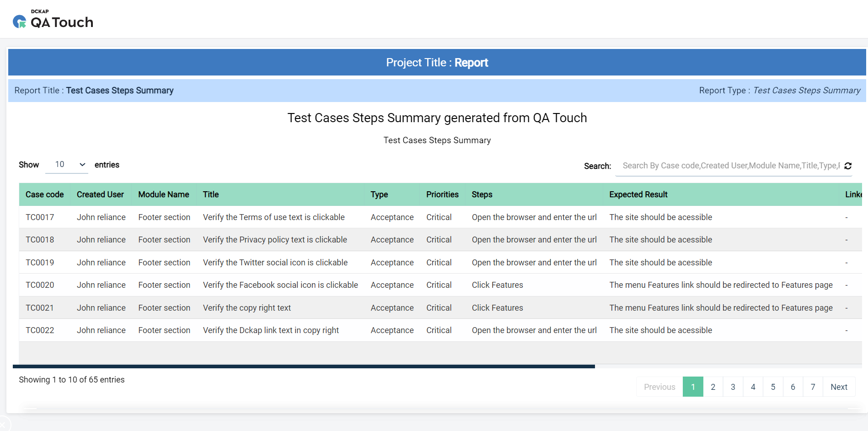Click 'Click Features' step in TC0021 row
Viewport: 868px width, 431px height.
pyautogui.click(x=498, y=308)
